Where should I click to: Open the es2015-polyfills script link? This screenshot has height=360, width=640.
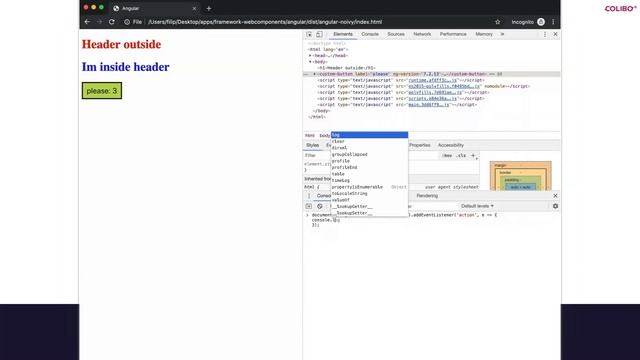(x=444, y=86)
